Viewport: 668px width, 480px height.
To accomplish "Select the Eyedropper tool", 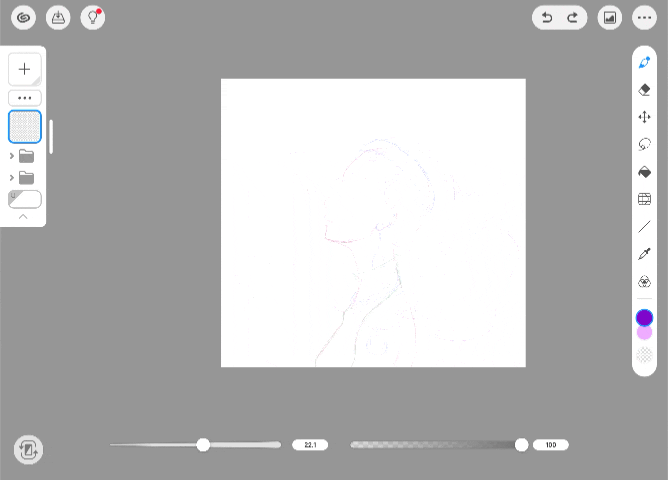I will [x=644, y=254].
